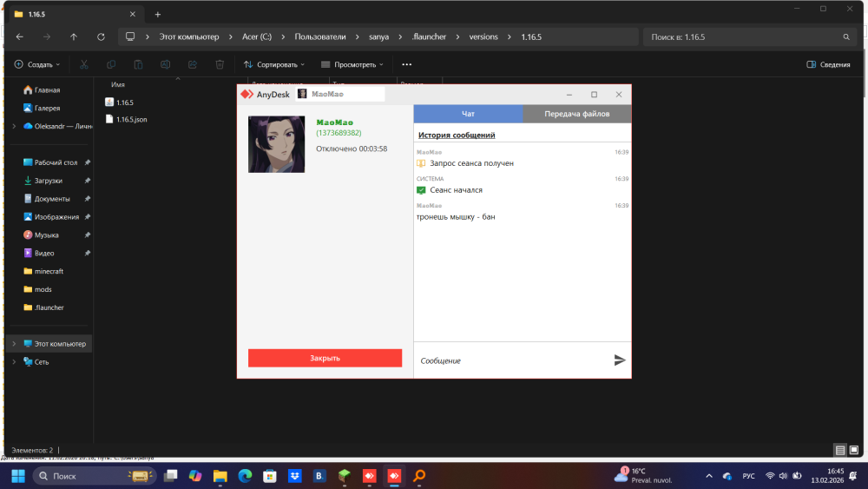This screenshot has width=868, height=489.
Task: Open Microsoft Store from the taskbar
Action: click(270, 476)
